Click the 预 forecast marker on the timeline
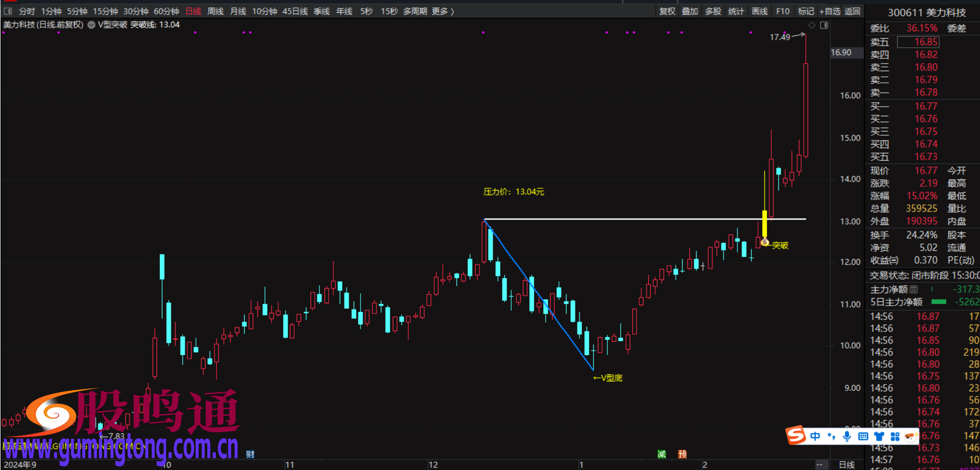 click(682, 454)
